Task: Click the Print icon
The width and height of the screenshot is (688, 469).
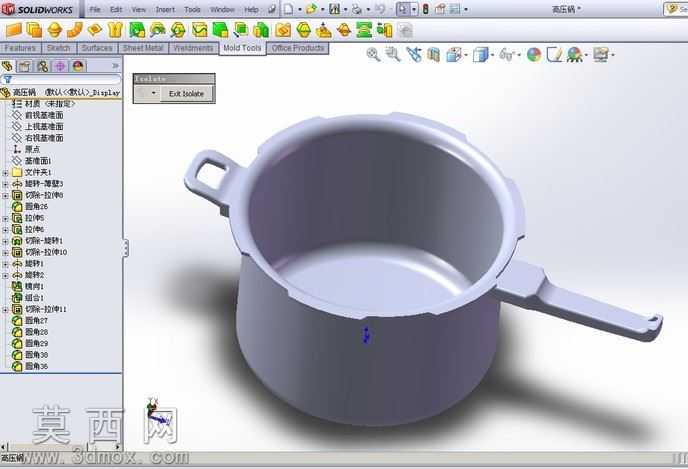Action: pyautogui.click(x=357, y=9)
